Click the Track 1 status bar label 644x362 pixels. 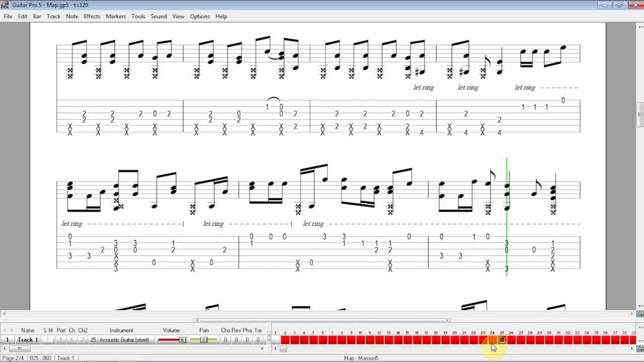click(65, 358)
